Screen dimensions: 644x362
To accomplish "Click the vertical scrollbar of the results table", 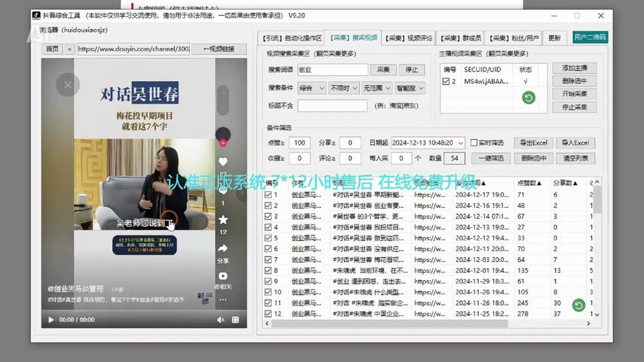I will tap(597, 200).
